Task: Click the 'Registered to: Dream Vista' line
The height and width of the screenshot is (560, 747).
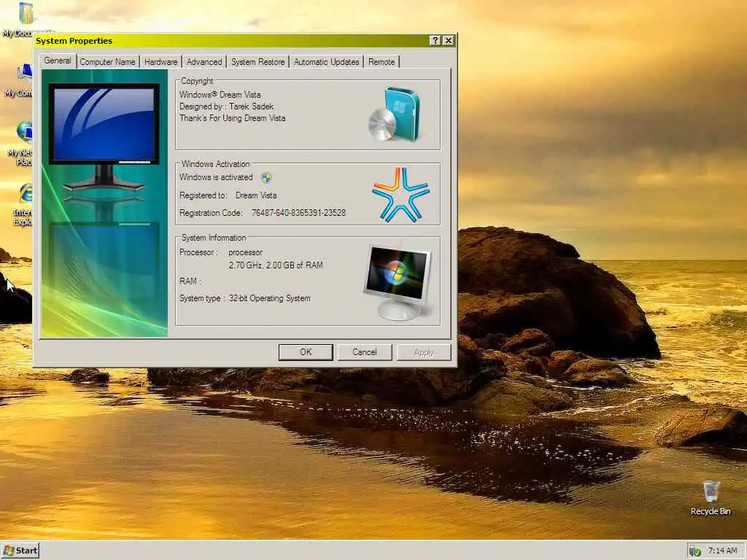Action: pos(228,195)
